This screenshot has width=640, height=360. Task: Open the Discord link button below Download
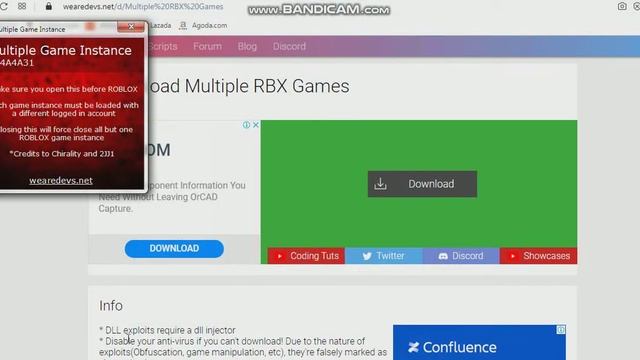tap(461, 256)
